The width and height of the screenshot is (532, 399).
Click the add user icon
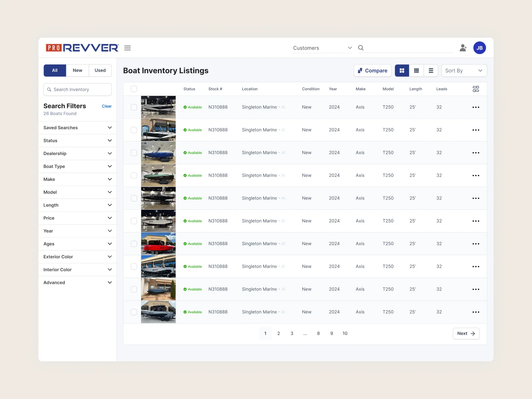tap(463, 48)
